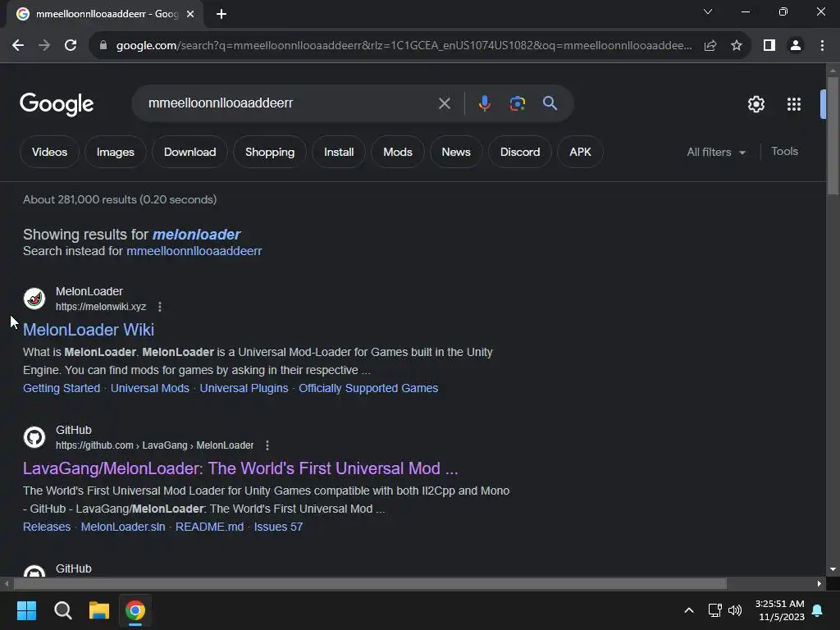The image size is (840, 630).
Task: Open notification bell in taskbar
Action: [818, 610]
